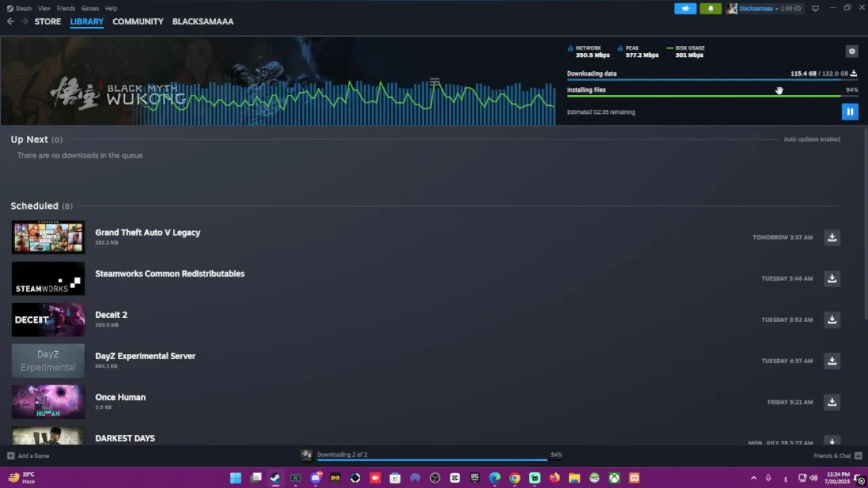This screenshot has width=868, height=488.
Task: Open Discord in the taskbar
Action: (315, 478)
